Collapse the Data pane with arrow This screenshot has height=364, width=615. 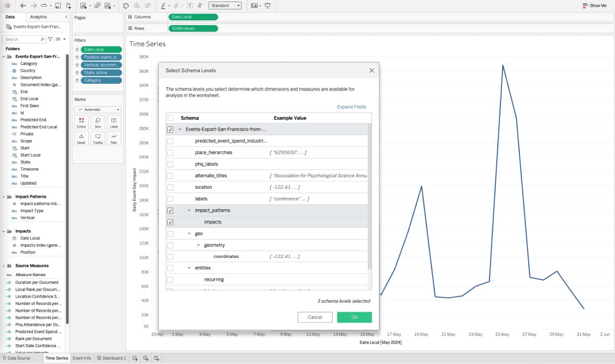tap(66, 17)
